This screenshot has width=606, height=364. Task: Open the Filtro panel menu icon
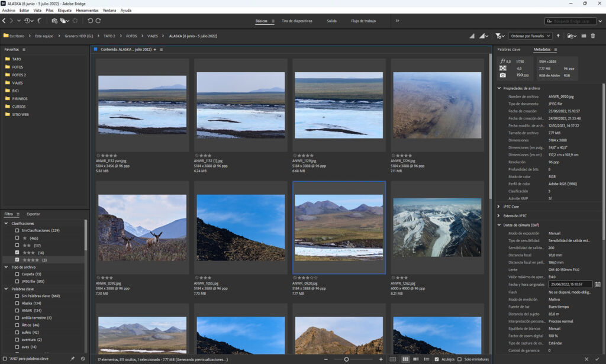tap(17, 214)
